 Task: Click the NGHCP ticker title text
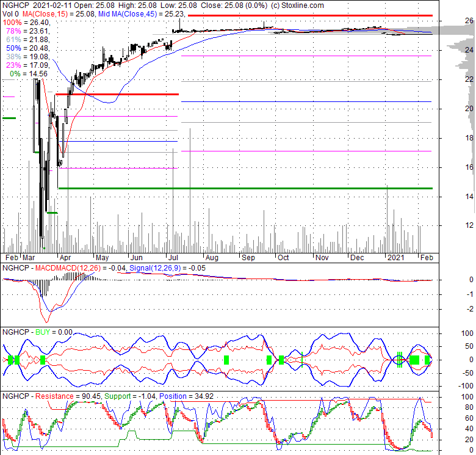pos(16,5)
